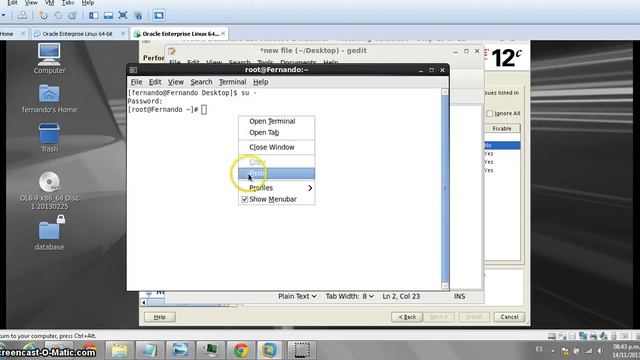
Task: Select Paste in the context menu
Action: click(x=276, y=173)
